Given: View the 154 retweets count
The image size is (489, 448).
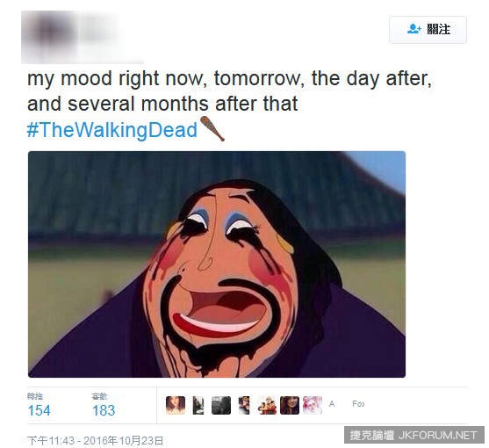Looking at the screenshot, I should coord(39,410).
